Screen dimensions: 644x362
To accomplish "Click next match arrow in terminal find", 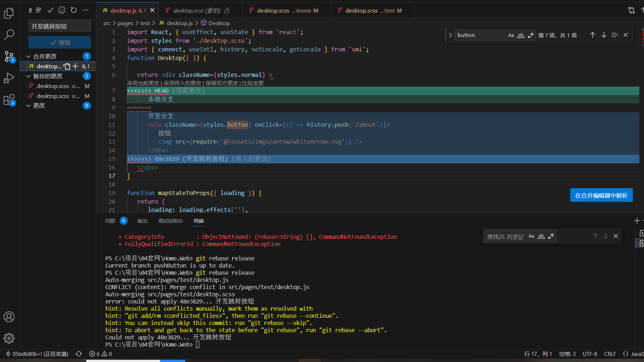I will (x=606, y=236).
